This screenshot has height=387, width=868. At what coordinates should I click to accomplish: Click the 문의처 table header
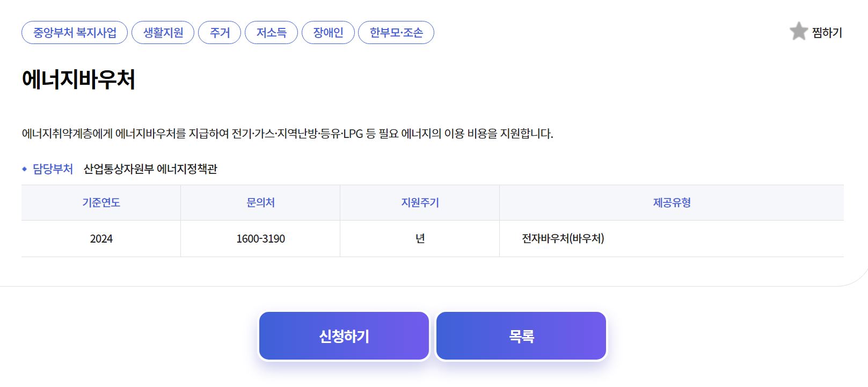coord(260,202)
